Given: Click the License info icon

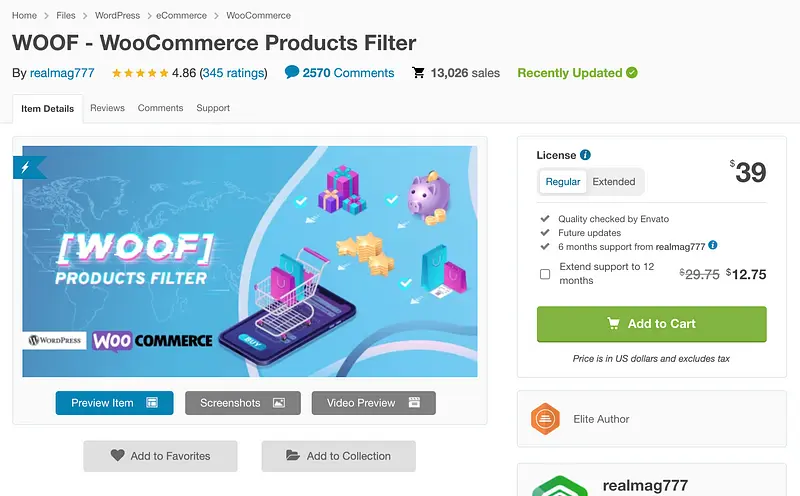Looking at the screenshot, I should click(x=585, y=155).
